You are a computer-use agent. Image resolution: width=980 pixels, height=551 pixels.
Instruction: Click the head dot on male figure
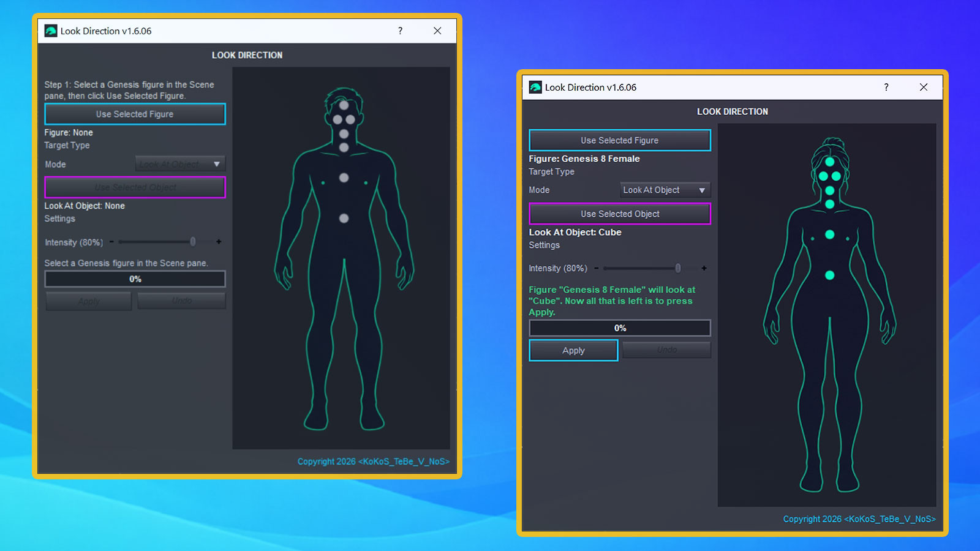[x=344, y=105]
